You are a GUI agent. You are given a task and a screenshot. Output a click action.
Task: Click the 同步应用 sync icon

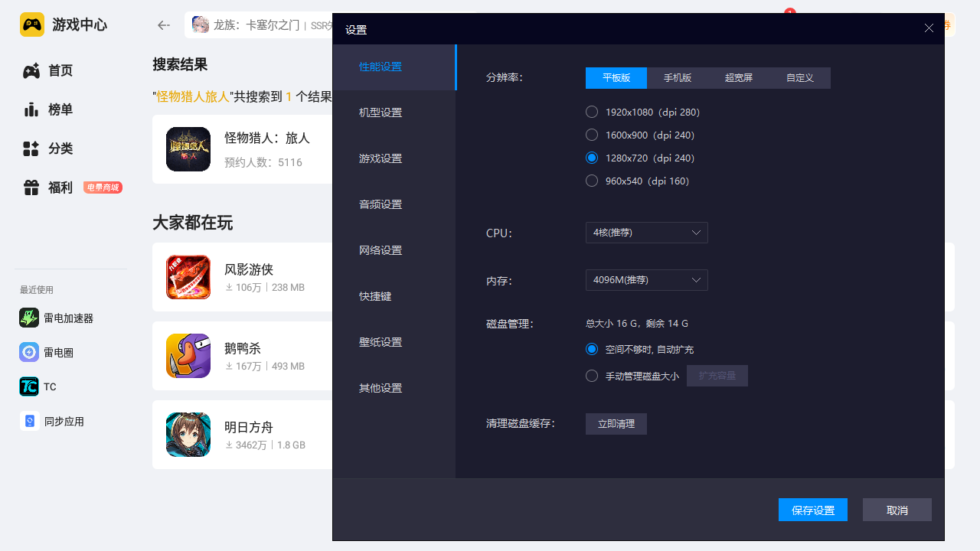coord(29,422)
